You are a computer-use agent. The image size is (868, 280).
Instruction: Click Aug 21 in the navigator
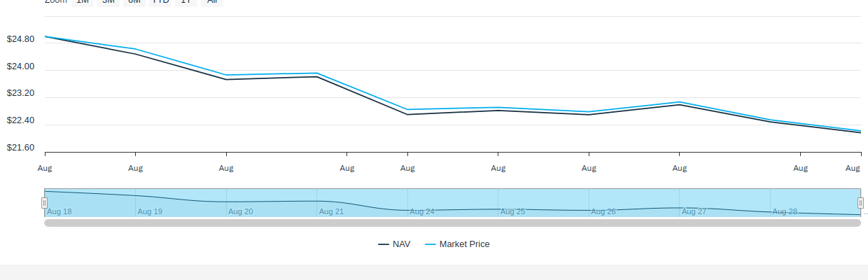point(331,211)
